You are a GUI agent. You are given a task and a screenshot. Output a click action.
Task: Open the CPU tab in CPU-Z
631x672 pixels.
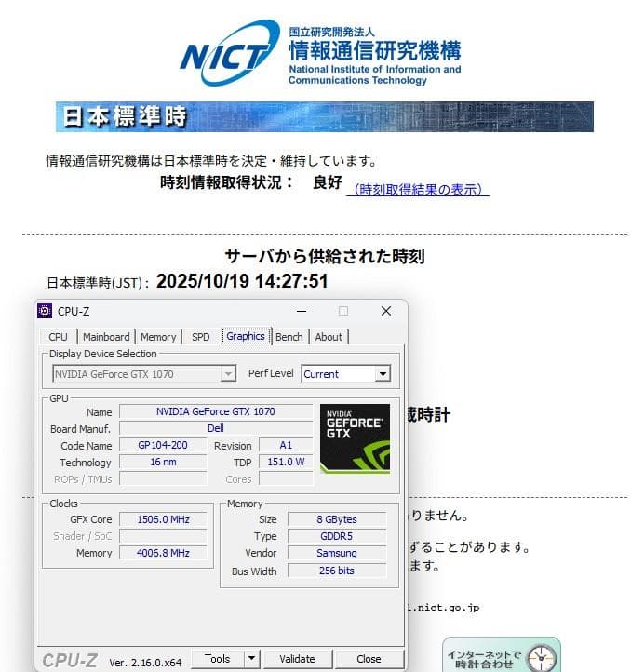[x=58, y=337]
